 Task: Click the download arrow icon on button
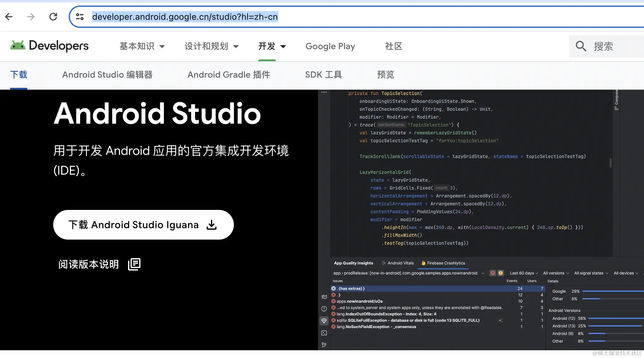click(x=212, y=225)
